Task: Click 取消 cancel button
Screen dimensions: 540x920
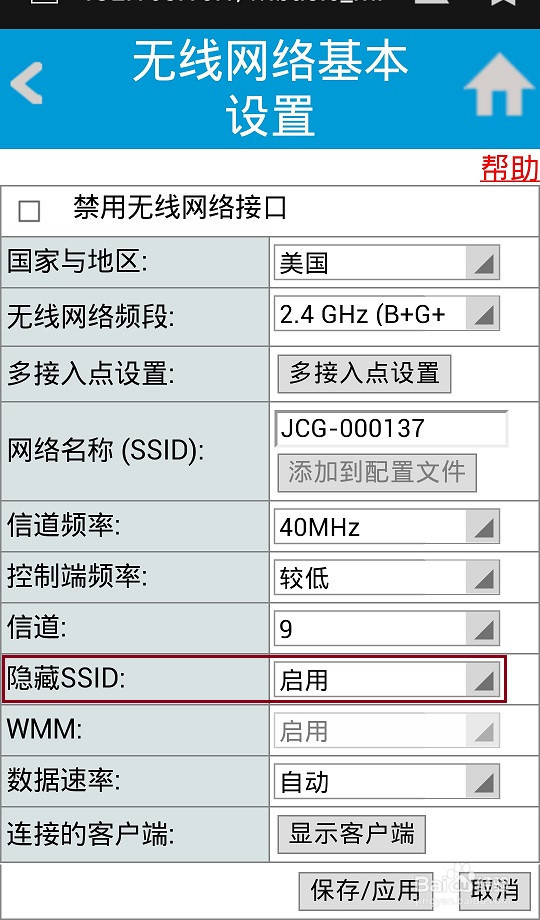Action: [495, 891]
